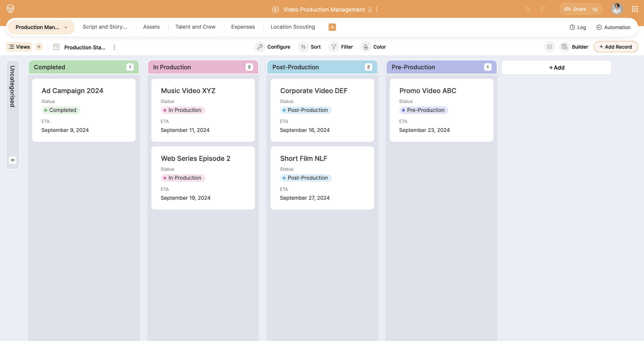Open the Color customization tool
This screenshot has width=644, height=341.
pos(373,47)
